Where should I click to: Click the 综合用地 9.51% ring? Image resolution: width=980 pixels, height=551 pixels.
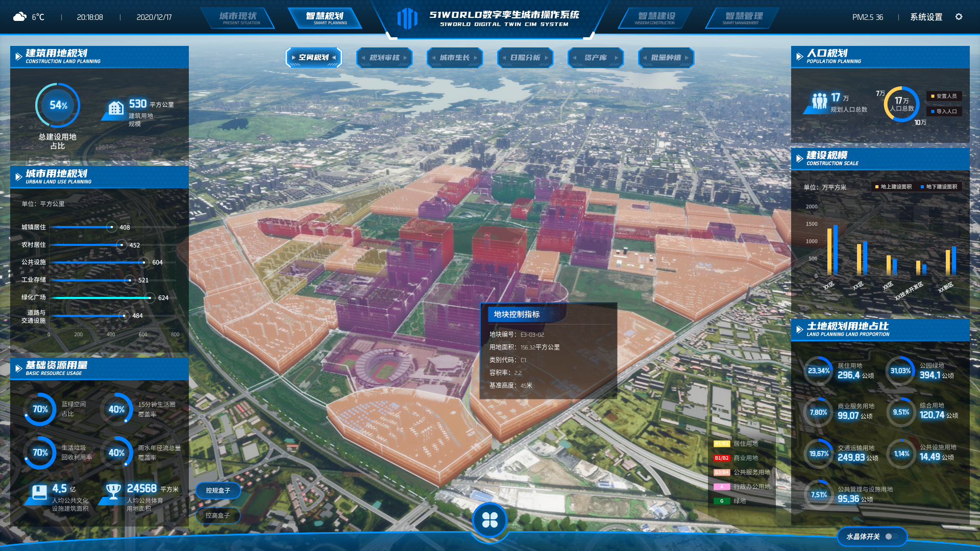coord(901,412)
